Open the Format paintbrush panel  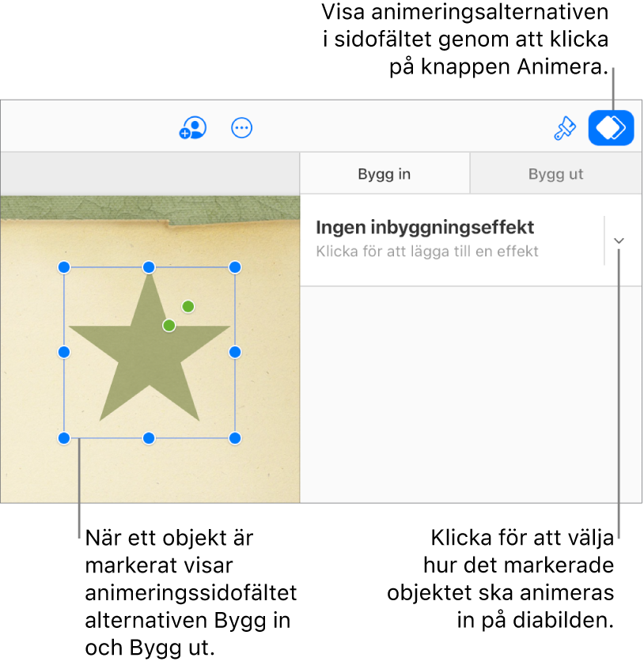coord(564,128)
